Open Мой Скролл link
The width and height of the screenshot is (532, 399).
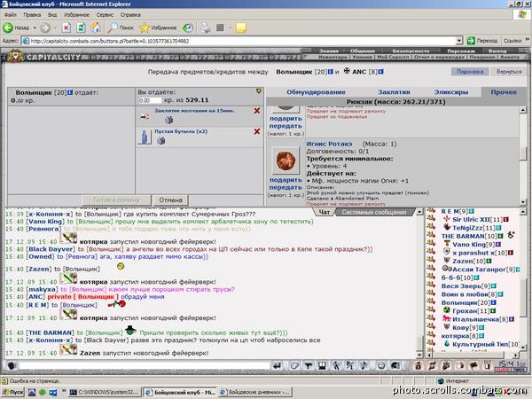coord(393,57)
